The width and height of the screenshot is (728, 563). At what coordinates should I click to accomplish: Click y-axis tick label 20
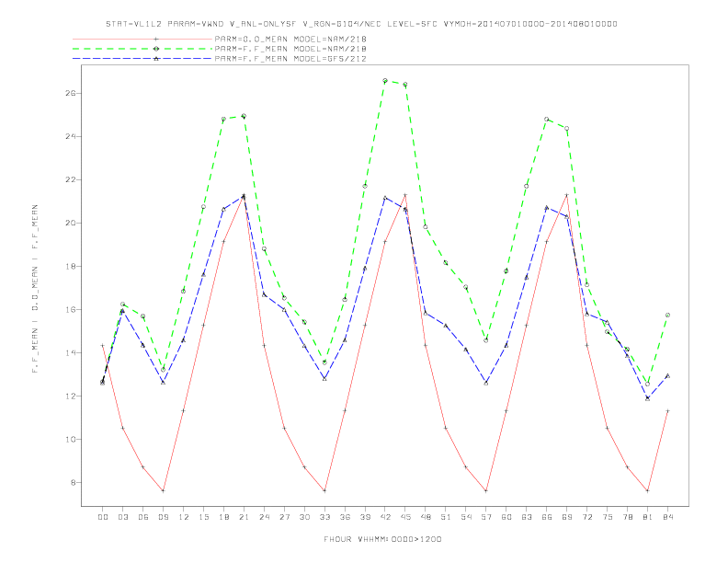click(71, 223)
